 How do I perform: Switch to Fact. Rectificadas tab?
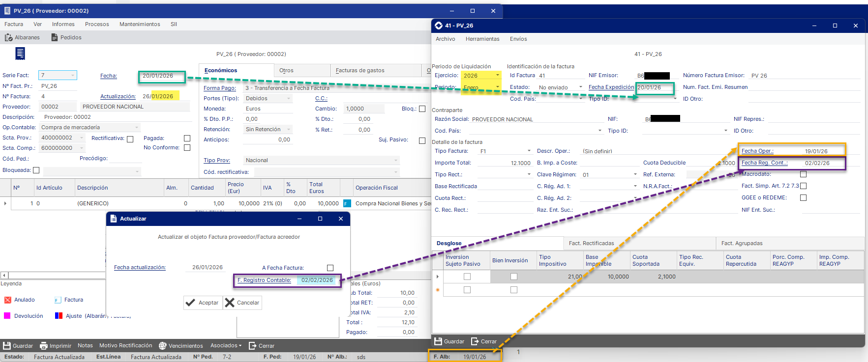pos(639,243)
